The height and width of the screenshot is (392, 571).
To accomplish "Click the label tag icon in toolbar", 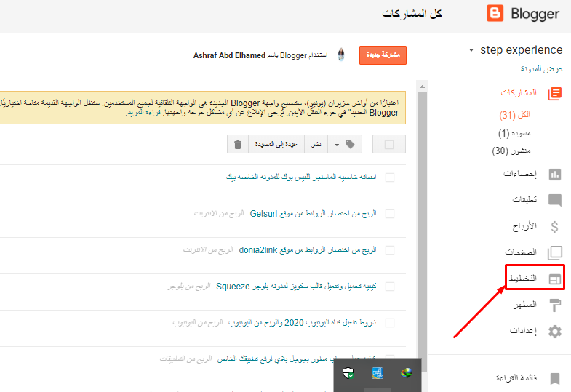I will tap(350, 144).
